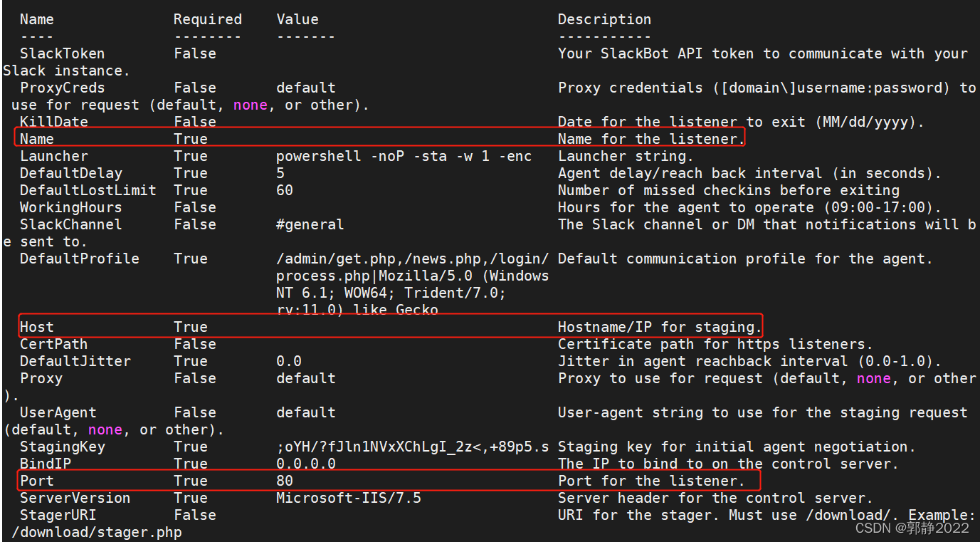
Task: Click the #general channel value
Action: pos(310,224)
